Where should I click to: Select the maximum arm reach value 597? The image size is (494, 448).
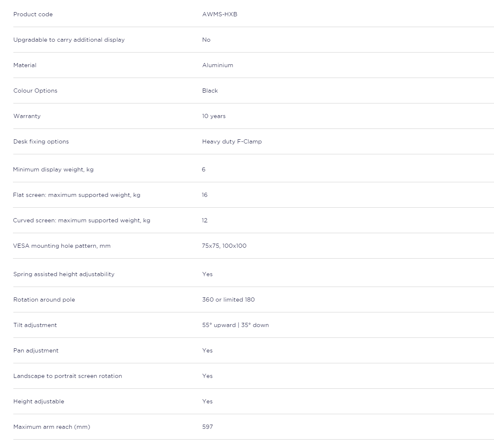208,427
